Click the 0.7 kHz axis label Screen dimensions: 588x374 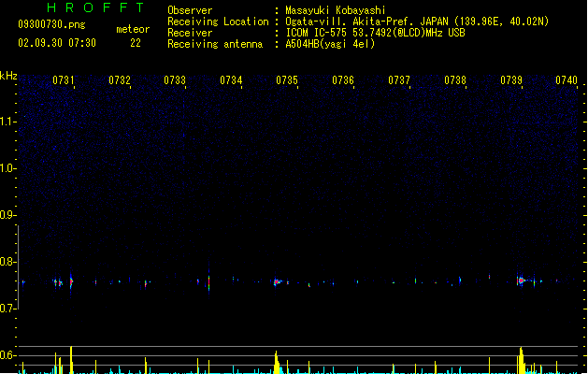7,309
